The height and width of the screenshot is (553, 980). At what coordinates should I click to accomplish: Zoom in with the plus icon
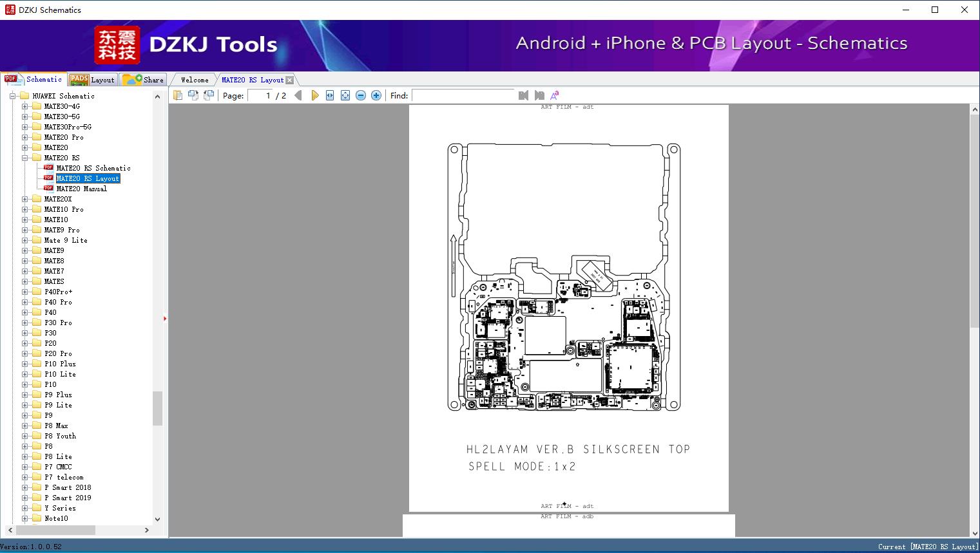(376, 95)
